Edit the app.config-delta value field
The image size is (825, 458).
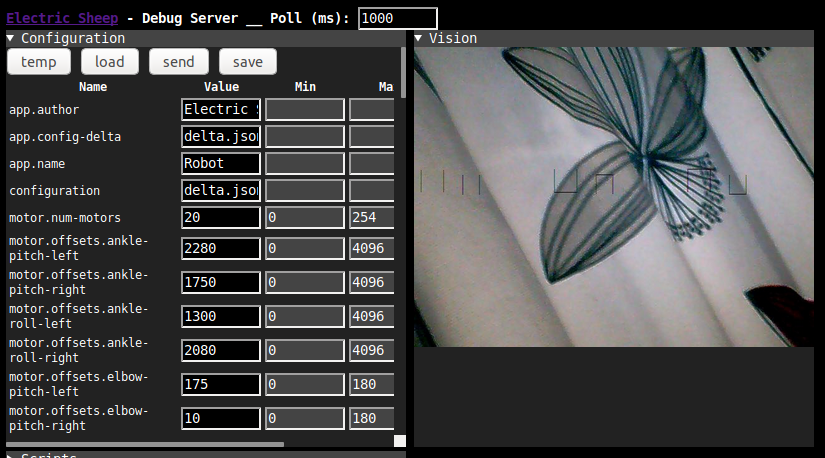click(221, 136)
